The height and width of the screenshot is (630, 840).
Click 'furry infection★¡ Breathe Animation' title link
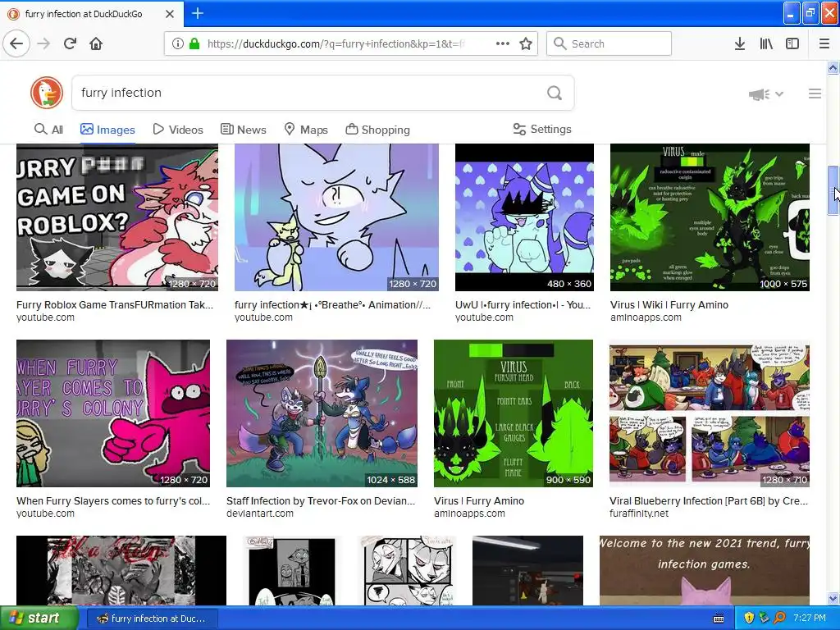pyautogui.click(x=332, y=305)
